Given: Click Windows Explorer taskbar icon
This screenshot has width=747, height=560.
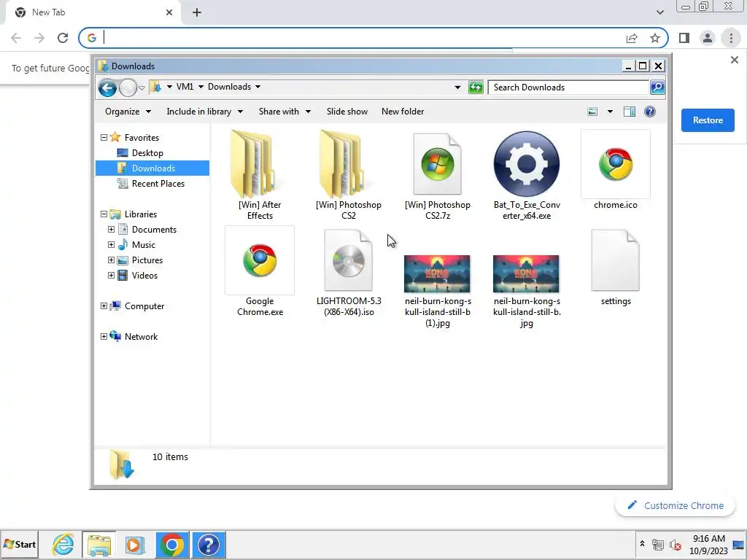Looking at the screenshot, I should (x=98, y=544).
